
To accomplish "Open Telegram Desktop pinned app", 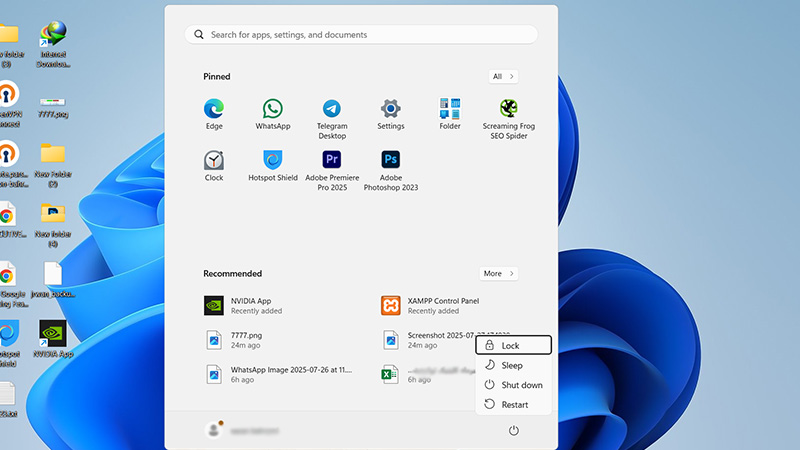I will pos(332,119).
